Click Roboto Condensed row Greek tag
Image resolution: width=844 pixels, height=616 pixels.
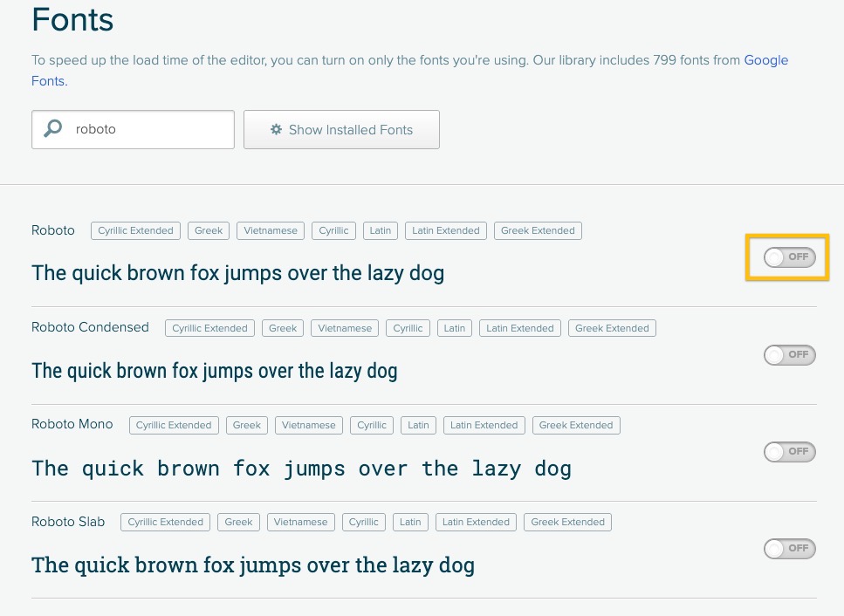click(283, 328)
